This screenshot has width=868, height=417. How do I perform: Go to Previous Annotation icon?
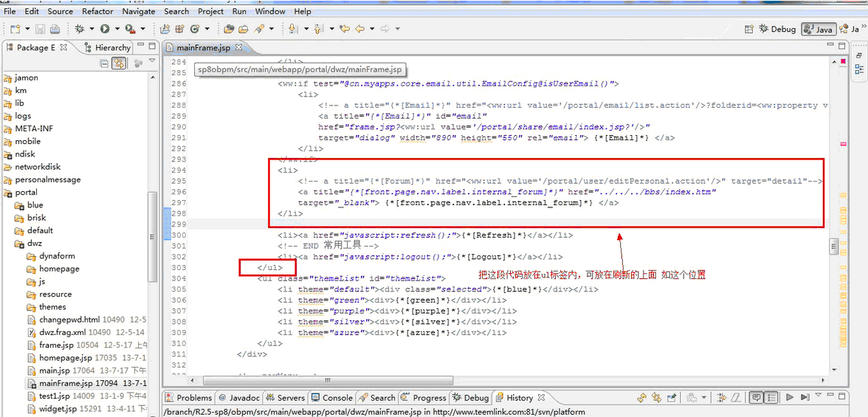click(318, 29)
